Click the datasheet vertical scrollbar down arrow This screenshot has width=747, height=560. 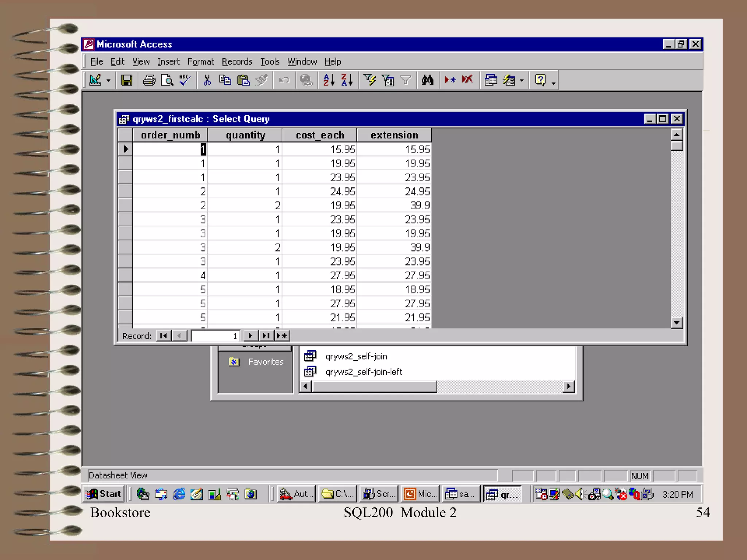pos(677,322)
